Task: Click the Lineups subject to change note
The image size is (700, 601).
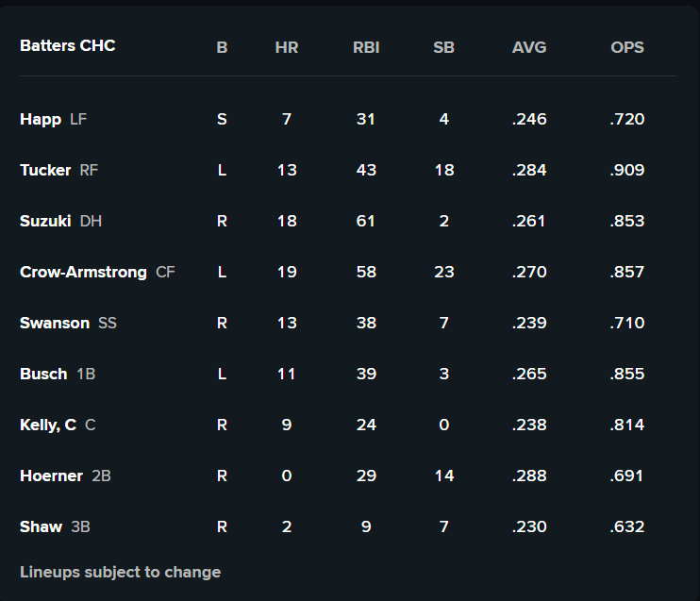Action: (120, 572)
